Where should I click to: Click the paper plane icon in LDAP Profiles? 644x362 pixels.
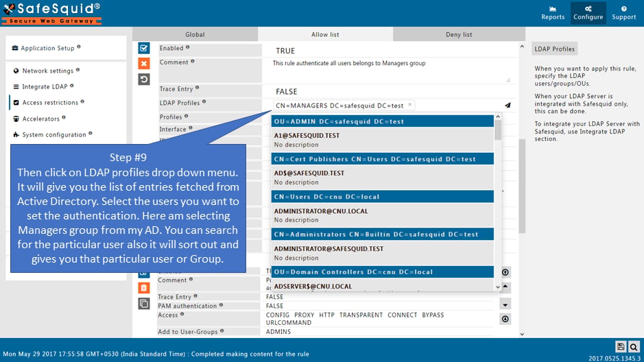click(508, 105)
